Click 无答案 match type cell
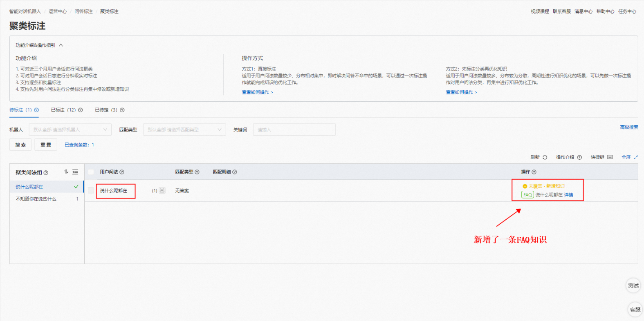Screen dimensions: 644x321 click(182, 191)
